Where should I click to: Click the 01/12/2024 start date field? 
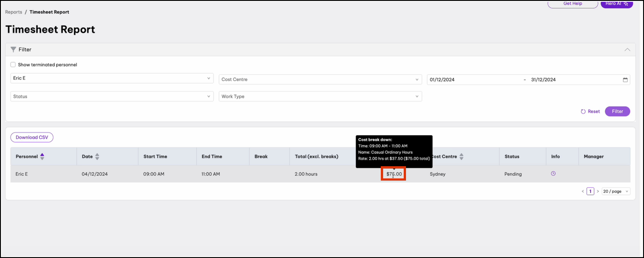442,80
